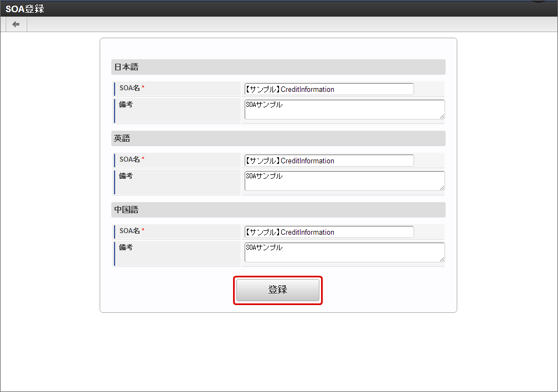Image resolution: width=558 pixels, height=392 pixels.
Task: Click the 備考 label in 英語 section
Action: pyautogui.click(x=126, y=176)
